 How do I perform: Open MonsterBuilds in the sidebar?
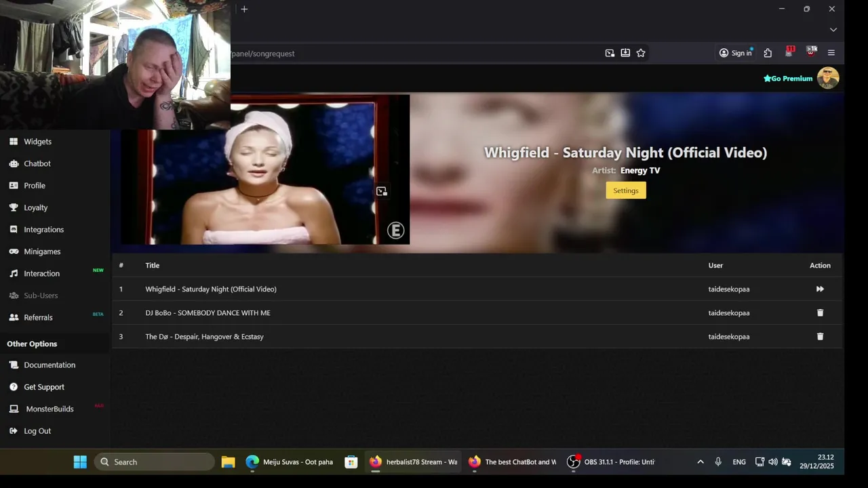(50, 409)
